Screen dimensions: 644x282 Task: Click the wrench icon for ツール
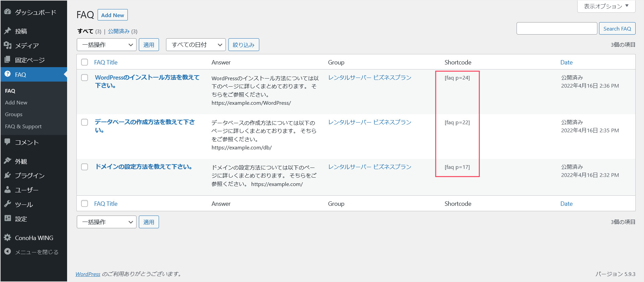8,204
